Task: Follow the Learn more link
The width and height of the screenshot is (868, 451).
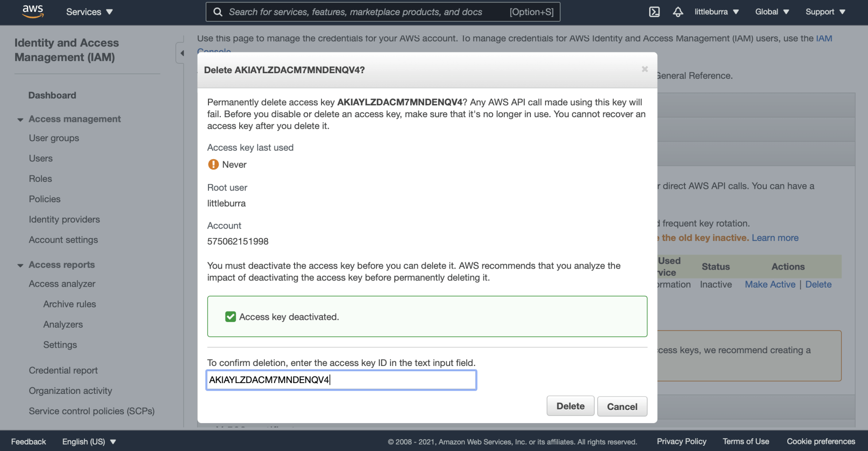Action: (775, 238)
